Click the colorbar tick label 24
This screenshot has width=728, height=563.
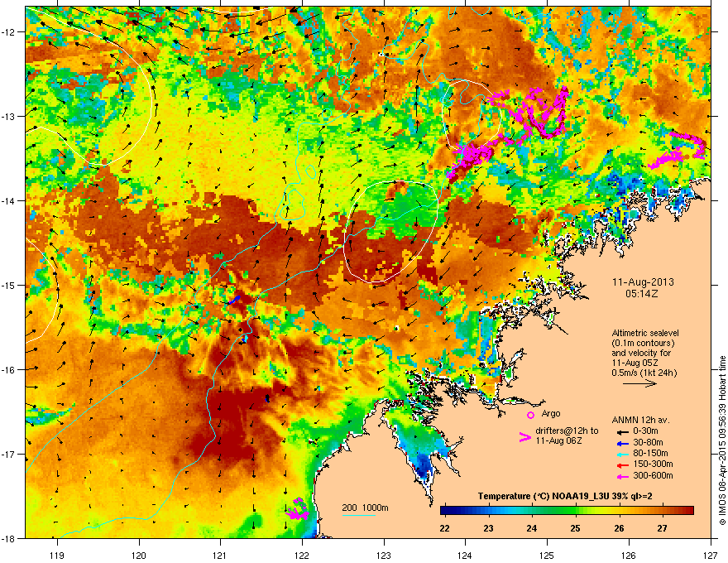[532, 528]
